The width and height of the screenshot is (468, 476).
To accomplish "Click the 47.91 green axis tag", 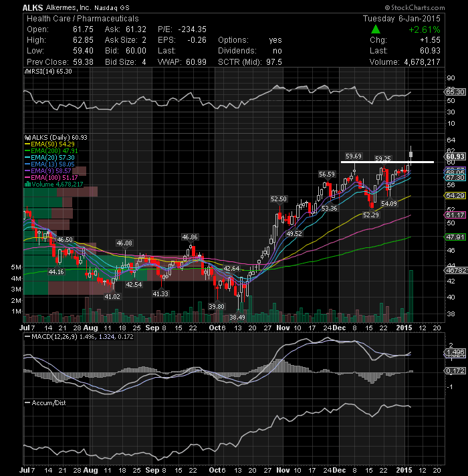I will 455,237.
